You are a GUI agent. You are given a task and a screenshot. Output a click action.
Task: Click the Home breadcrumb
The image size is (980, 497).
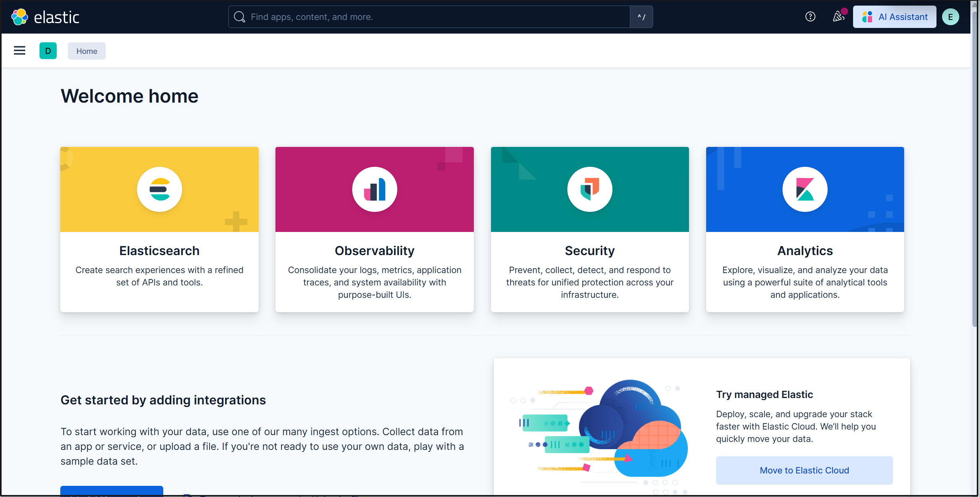(x=87, y=51)
